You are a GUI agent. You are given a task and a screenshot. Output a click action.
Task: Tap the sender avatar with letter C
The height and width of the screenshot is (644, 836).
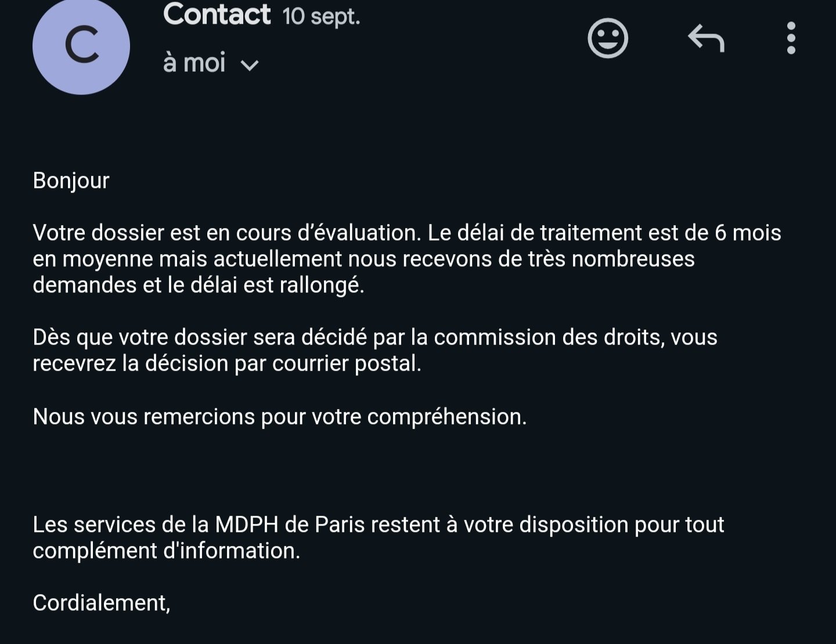tap(81, 46)
